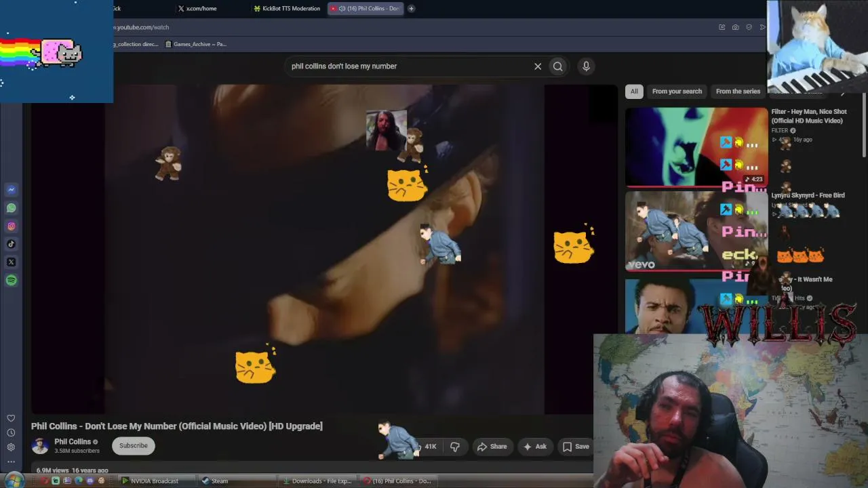Screen dimensions: 868x488
Task: Subscribe to the Phil Collins channel
Action: coord(134,446)
